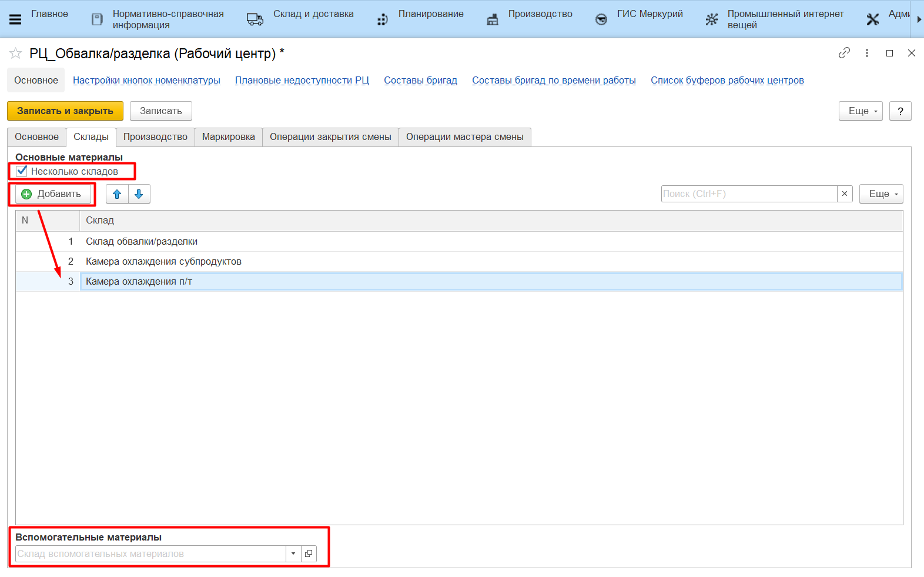The height and width of the screenshot is (577, 924).
Task: Open help with question mark button
Action: pos(900,111)
